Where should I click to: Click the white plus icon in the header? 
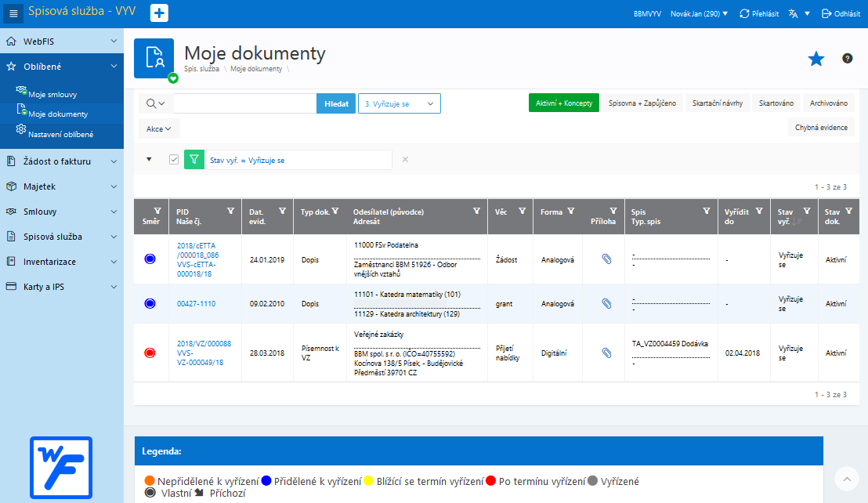click(x=160, y=13)
